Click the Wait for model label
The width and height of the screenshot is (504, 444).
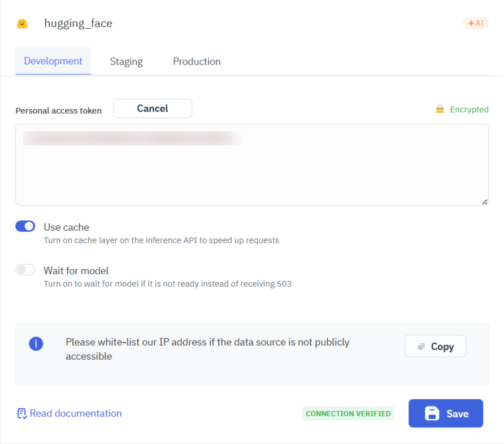(76, 270)
